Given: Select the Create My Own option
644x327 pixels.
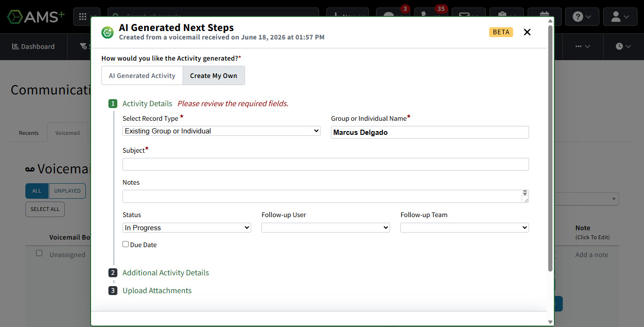Looking at the screenshot, I should coord(214,76).
